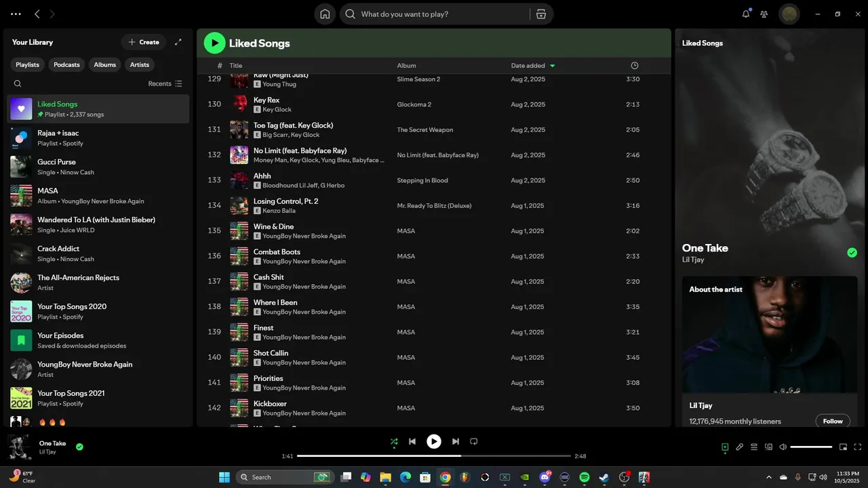Screen dimensions: 868x488
Task: Toggle repeat mode
Action: 474,441
